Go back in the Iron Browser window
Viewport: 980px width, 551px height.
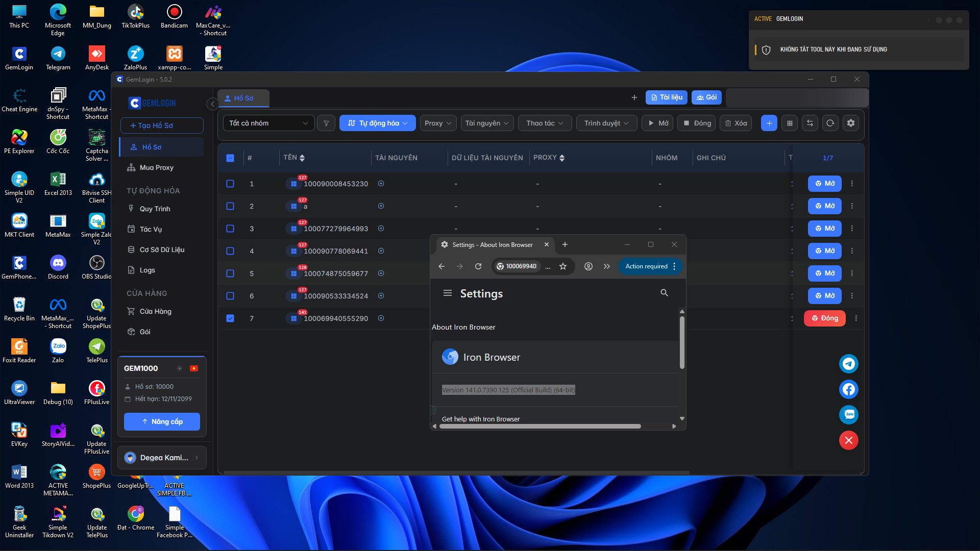(442, 266)
